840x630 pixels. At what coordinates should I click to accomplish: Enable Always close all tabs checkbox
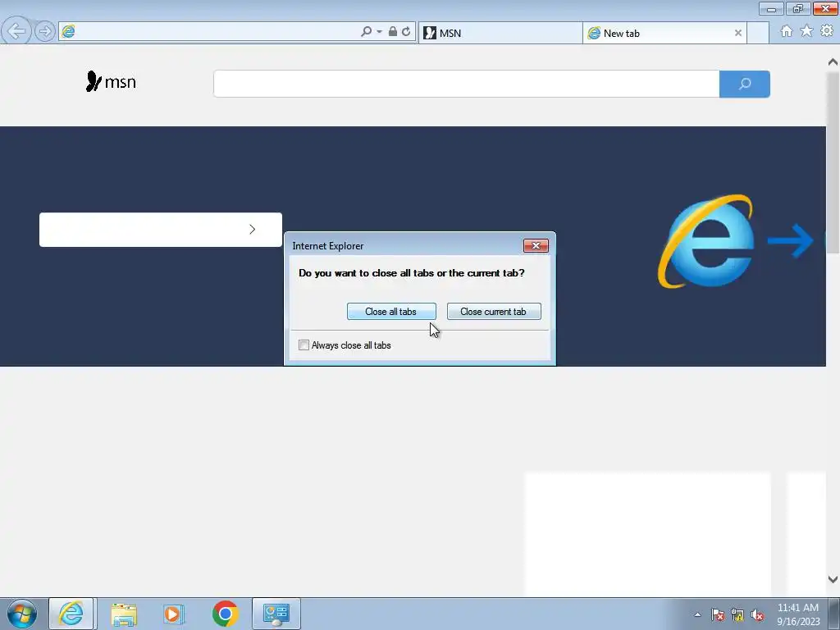pos(304,345)
